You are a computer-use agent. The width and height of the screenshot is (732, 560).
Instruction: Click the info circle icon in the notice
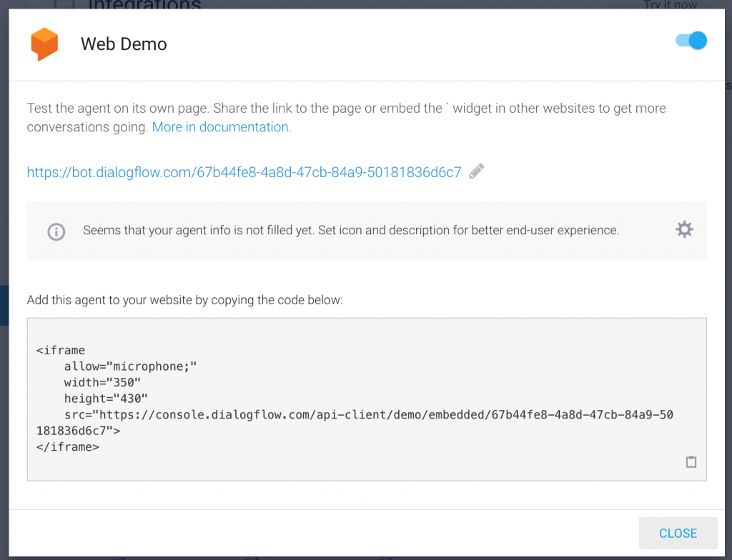click(56, 231)
